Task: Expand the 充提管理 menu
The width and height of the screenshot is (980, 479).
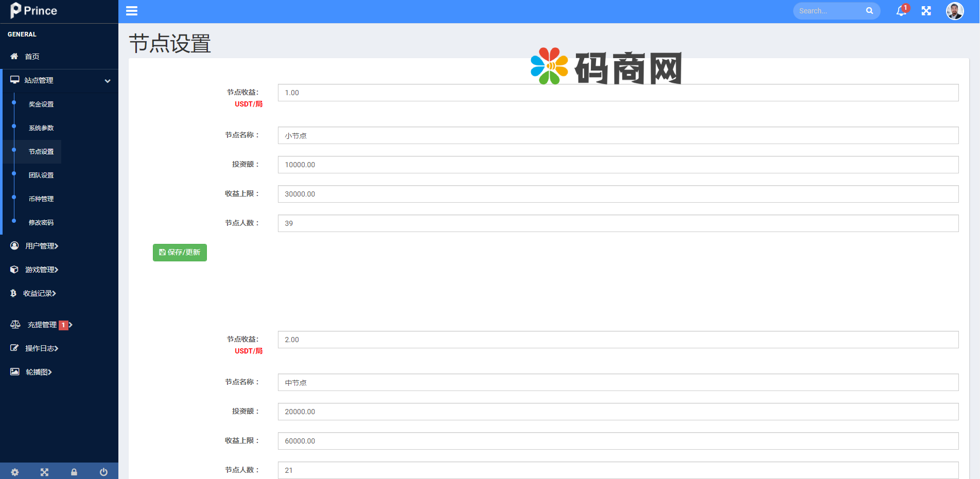Action: click(42, 325)
